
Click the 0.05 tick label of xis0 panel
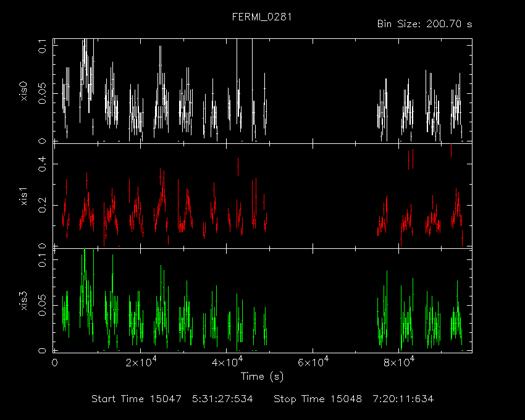click(x=42, y=93)
